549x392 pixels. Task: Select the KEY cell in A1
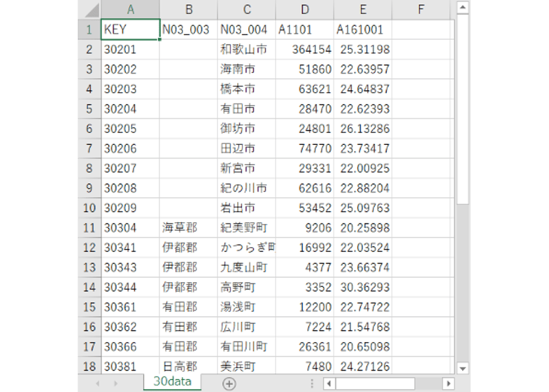130,30
